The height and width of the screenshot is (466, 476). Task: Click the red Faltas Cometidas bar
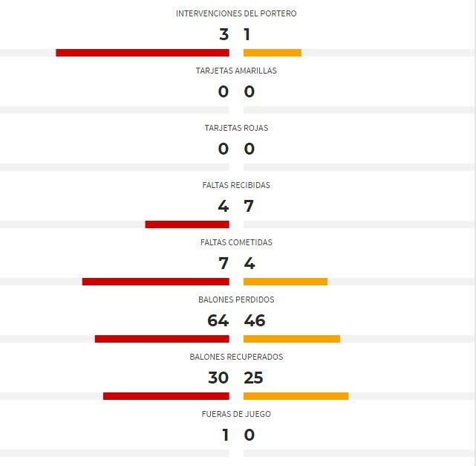point(156,282)
